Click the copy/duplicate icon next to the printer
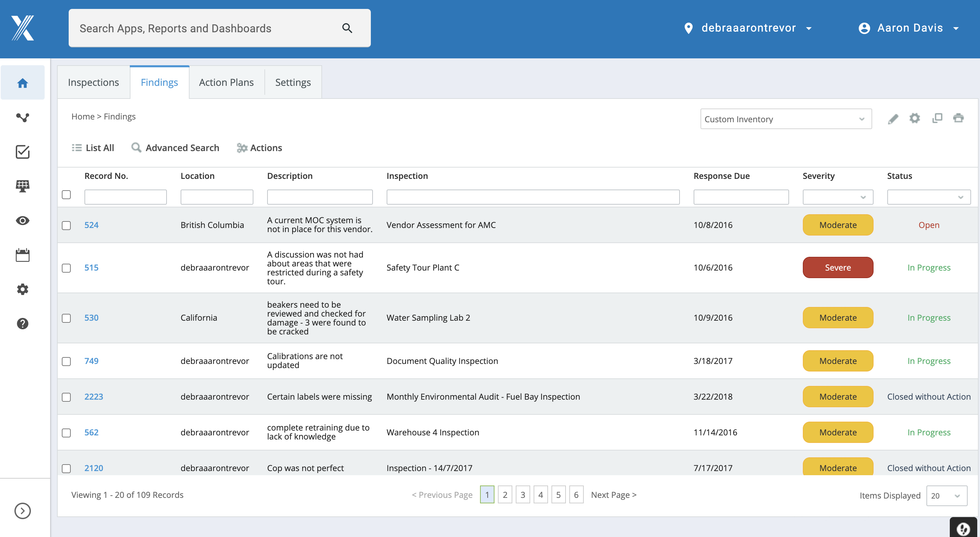Screen dimensions: 980x537 937,118
